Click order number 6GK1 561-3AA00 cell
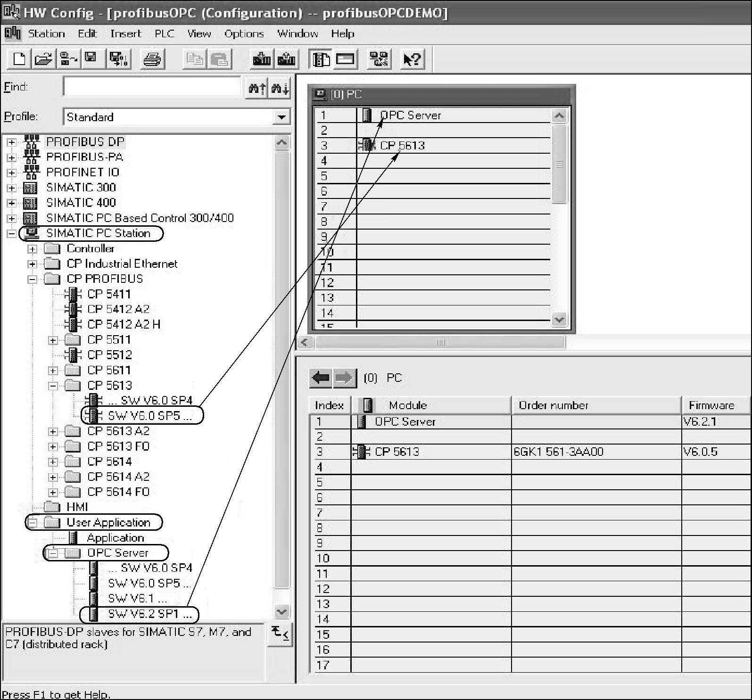 coord(596,452)
